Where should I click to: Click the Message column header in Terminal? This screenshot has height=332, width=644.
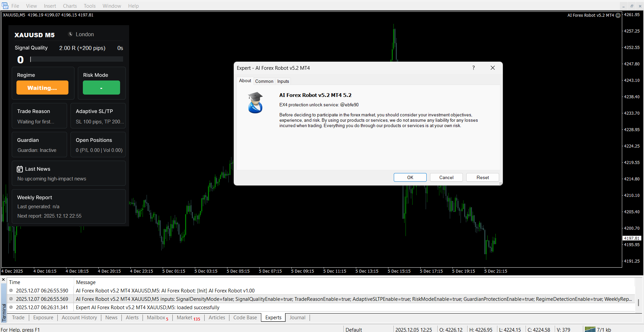(x=355, y=282)
